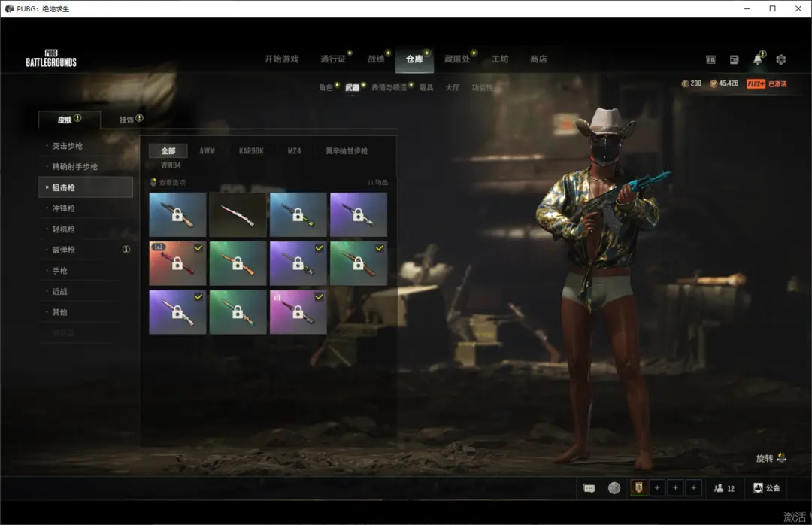The width and height of the screenshot is (812, 525).
Task: Click the PUBG Battlegrounds logo
Action: (51, 59)
